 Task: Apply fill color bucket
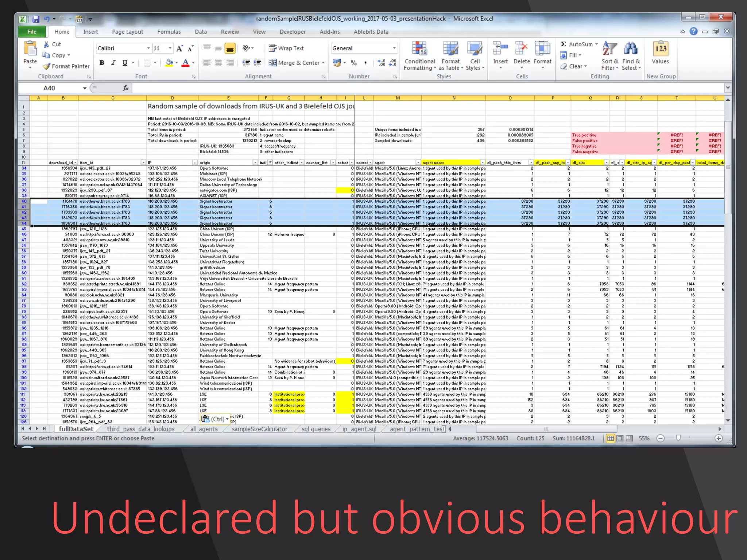(x=169, y=63)
